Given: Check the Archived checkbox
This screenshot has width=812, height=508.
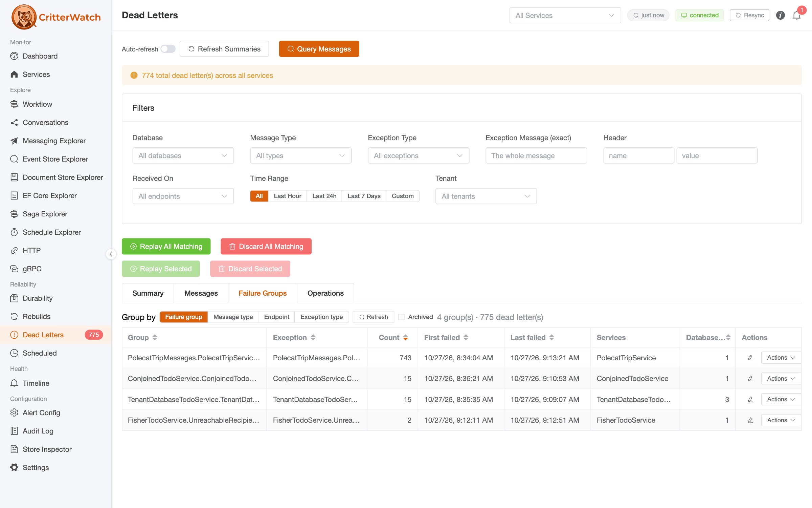Looking at the screenshot, I should [401, 317].
